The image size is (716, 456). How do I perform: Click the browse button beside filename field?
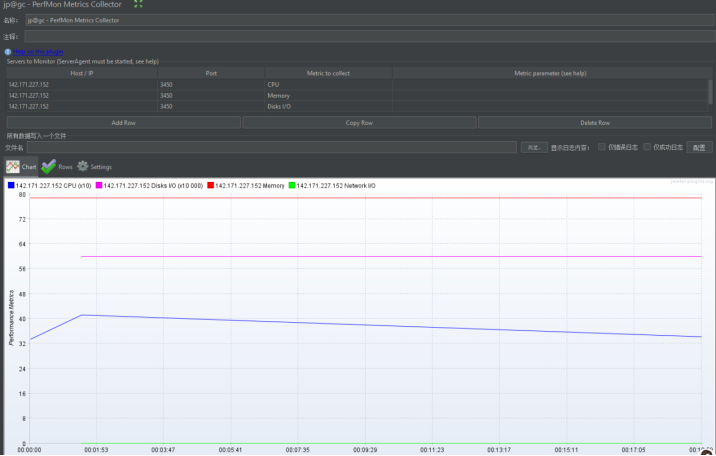coord(533,147)
